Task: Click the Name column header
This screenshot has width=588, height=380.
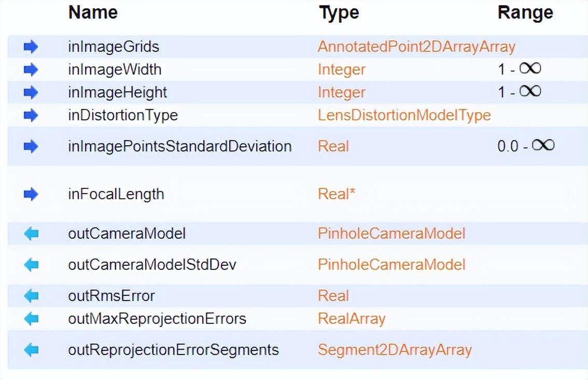Action: click(93, 13)
